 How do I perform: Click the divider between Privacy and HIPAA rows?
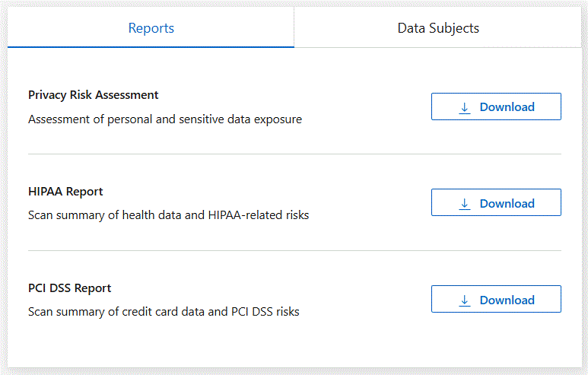294,154
